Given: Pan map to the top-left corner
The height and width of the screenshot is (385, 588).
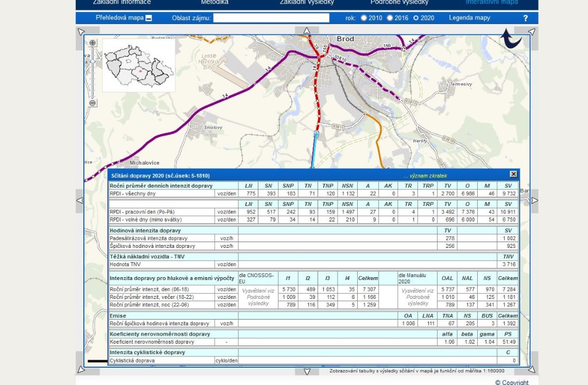Looking at the screenshot, I should [82, 32].
